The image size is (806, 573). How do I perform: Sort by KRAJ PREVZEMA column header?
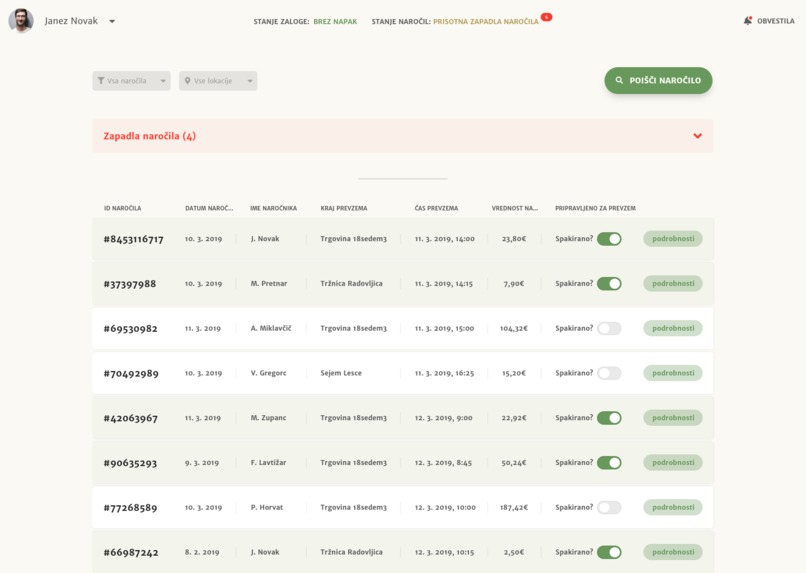click(344, 208)
